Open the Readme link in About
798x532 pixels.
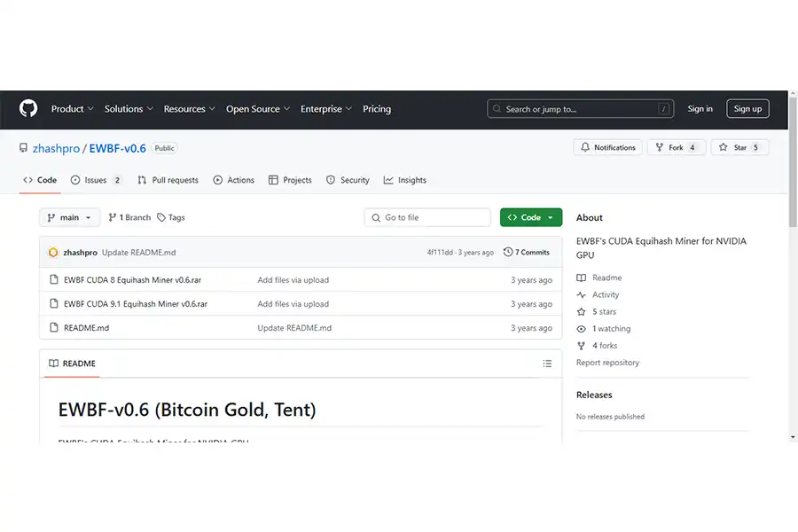point(599,278)
